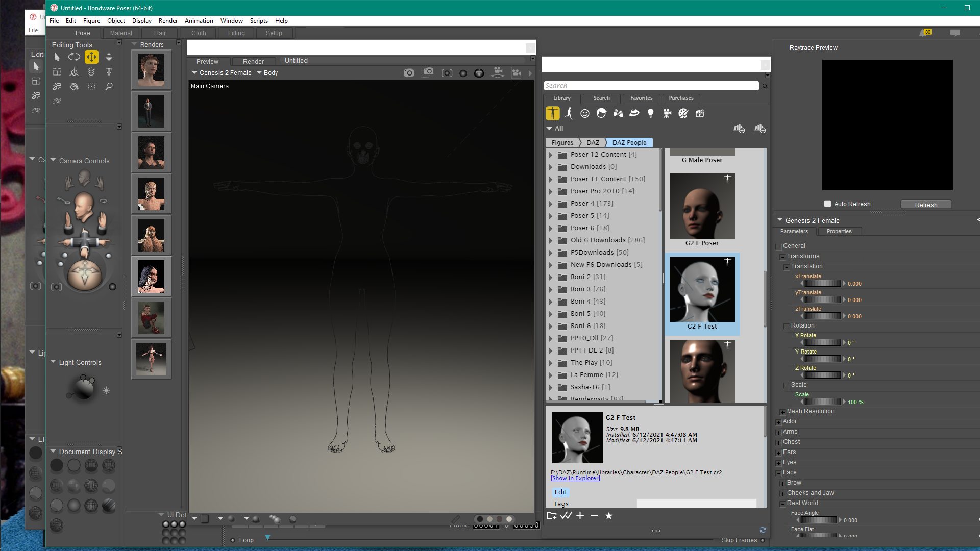Image resolution: width=980 pixels, height=551 pixels.
Task: Open the Props library category (hat)
Action: point(634,113)
